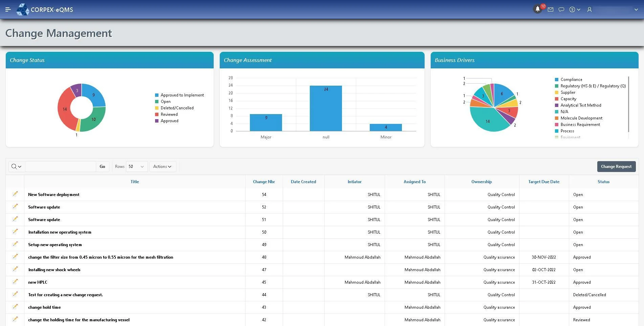Open the user profile icon
The height and width of the screenshot is (326, 644).
589,9
